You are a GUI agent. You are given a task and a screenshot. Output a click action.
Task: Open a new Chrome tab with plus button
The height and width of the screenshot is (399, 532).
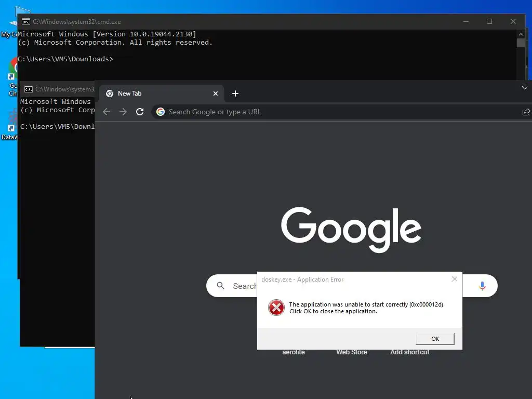click(235, 94)
